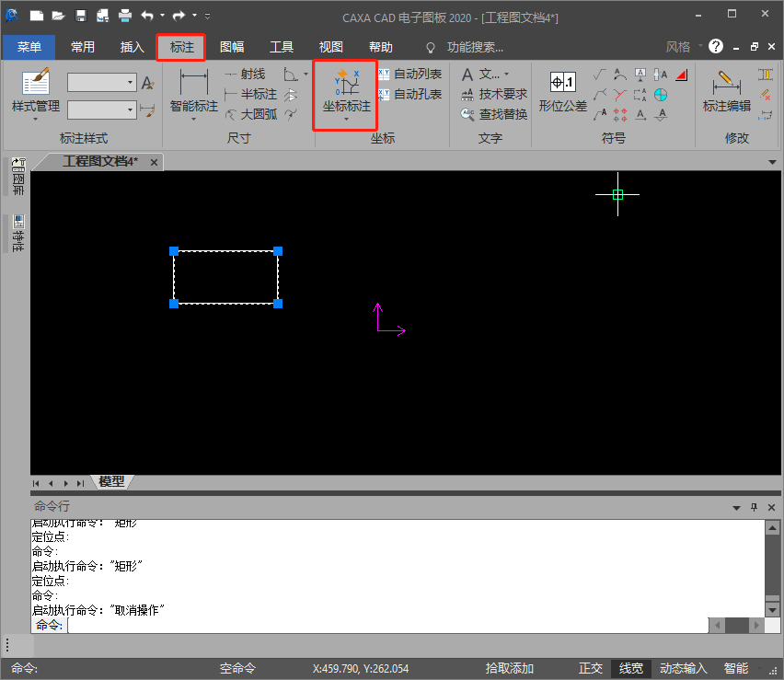The width and height of the screenshot is (784, 680).
Task: Toggle 拾取添加 pick-add mode
Action: point(509,669)
